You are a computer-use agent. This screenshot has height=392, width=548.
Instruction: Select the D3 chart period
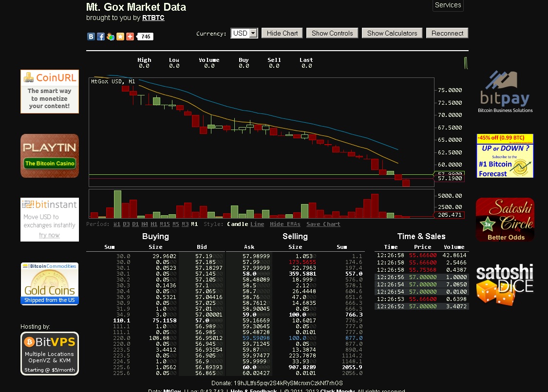[x=126, y=224]
